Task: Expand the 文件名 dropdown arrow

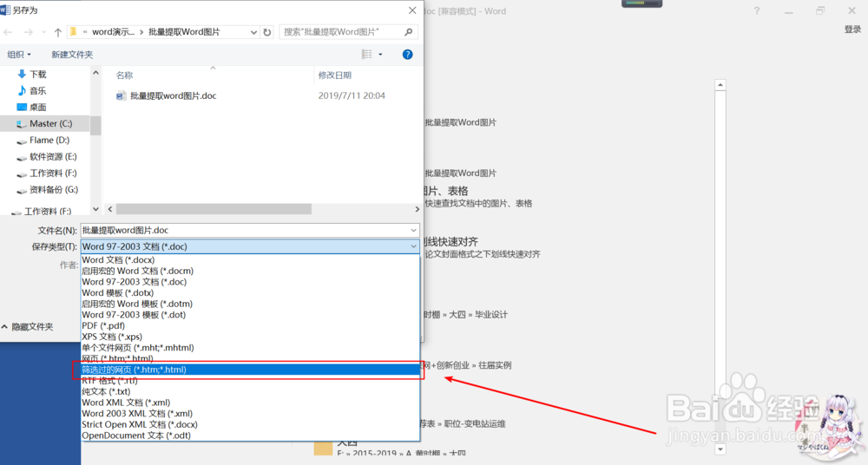Action: point(413,230)
